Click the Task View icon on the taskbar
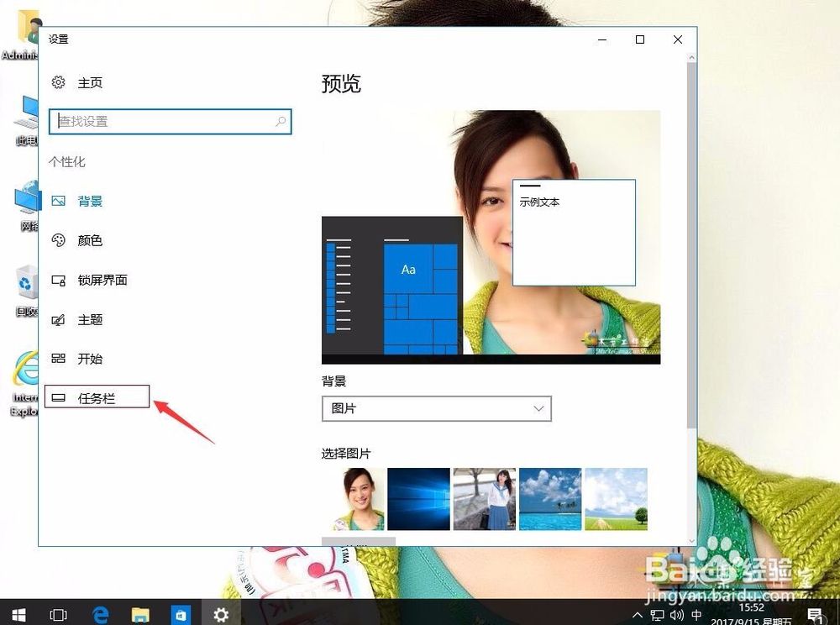 [x=58, y=614]
